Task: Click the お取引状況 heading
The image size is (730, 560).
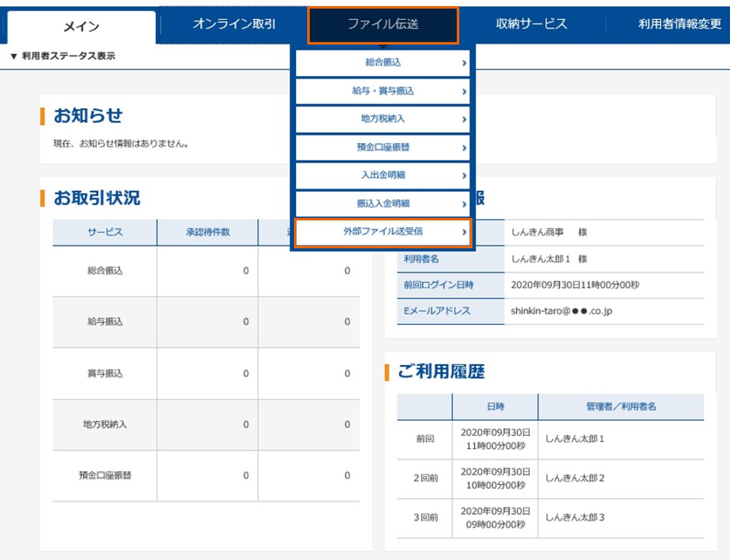Action: pos(97,198)
